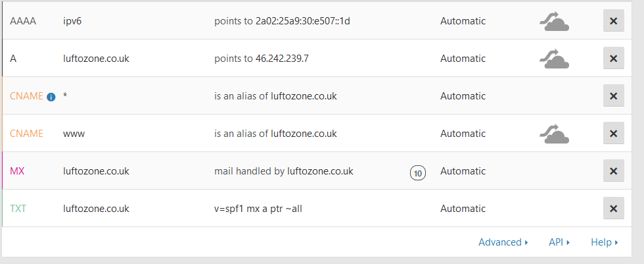Change TTL Automatic for the TXT record
The width and height of the screenshot is (644, 264).
coord(463,209)
